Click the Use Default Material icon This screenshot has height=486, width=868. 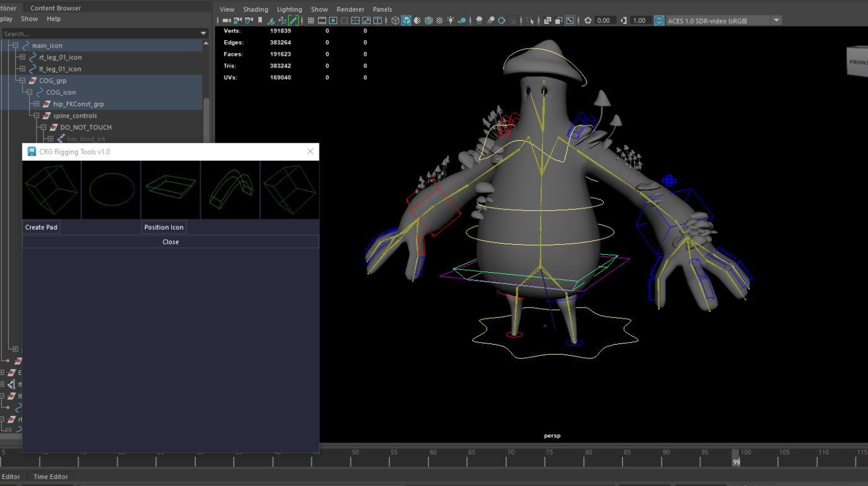coord(417,20)
